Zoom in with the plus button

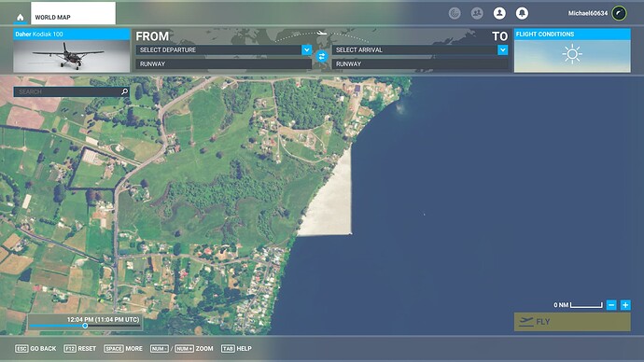point(625,305)
